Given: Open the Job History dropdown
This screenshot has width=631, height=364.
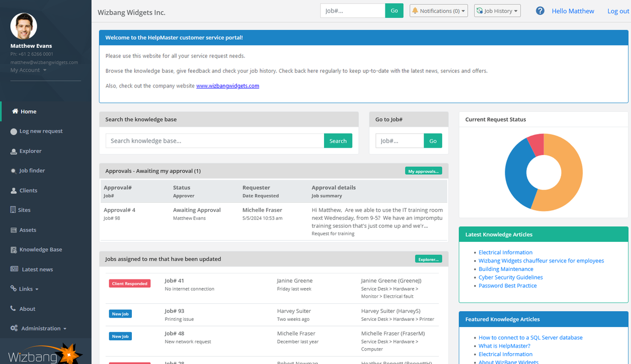Looking at the screenshot, I should tap(497, 11).
